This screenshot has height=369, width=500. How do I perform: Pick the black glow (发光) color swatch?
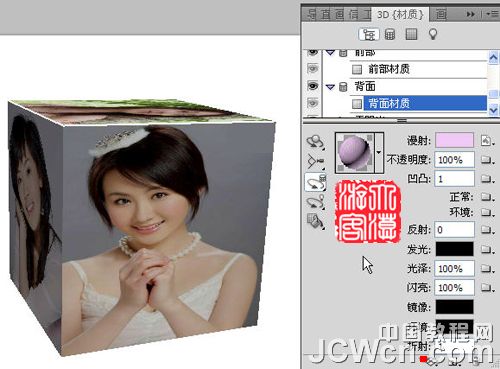pos(455,249)
